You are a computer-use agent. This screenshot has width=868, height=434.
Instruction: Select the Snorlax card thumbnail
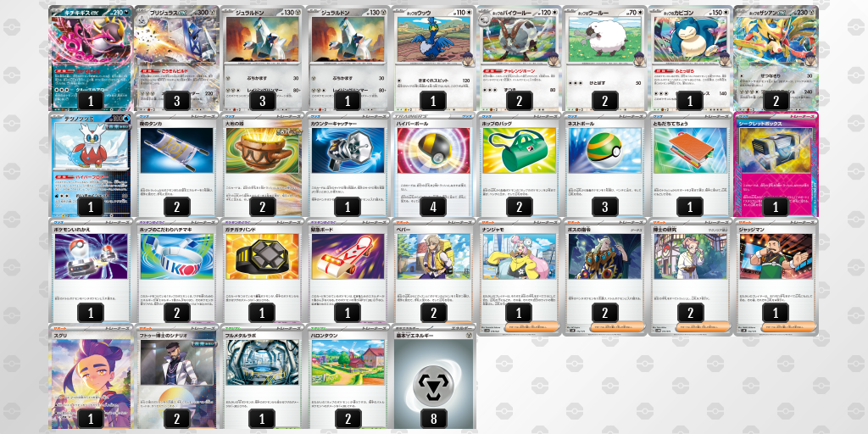(690, 58)
